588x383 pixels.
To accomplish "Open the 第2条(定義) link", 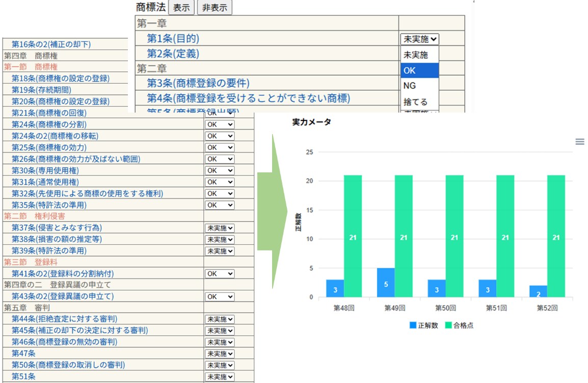I will pyautogui.click(x=173, y=54).
